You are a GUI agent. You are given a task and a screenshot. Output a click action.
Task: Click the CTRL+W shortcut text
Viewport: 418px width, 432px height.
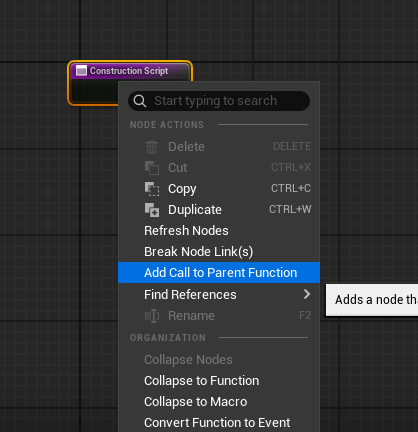coord(290,209)
